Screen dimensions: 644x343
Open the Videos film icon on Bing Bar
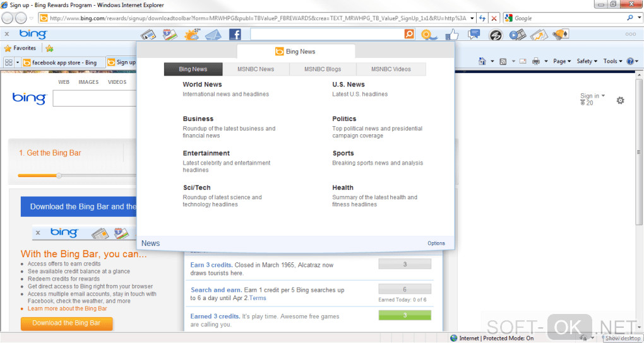click(518, 35)
